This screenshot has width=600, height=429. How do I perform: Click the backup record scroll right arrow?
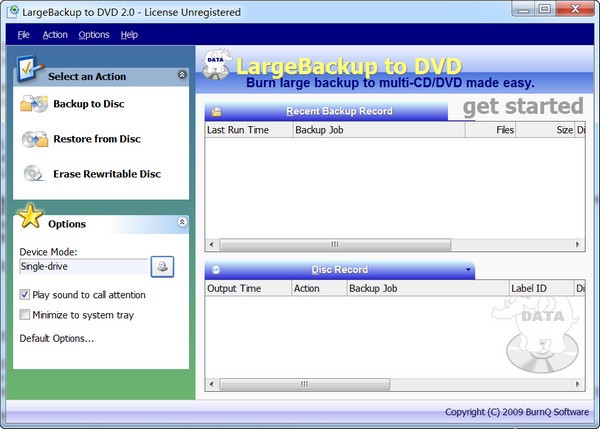point(578,245)
